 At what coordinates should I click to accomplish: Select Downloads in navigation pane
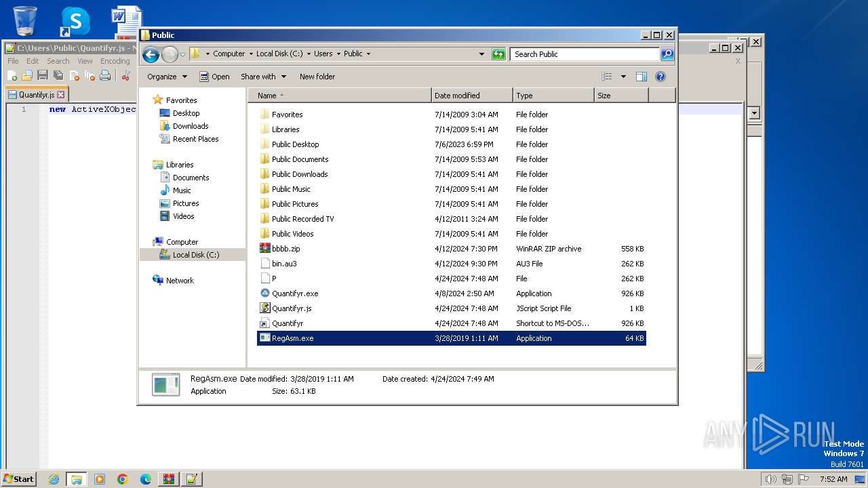191,126
